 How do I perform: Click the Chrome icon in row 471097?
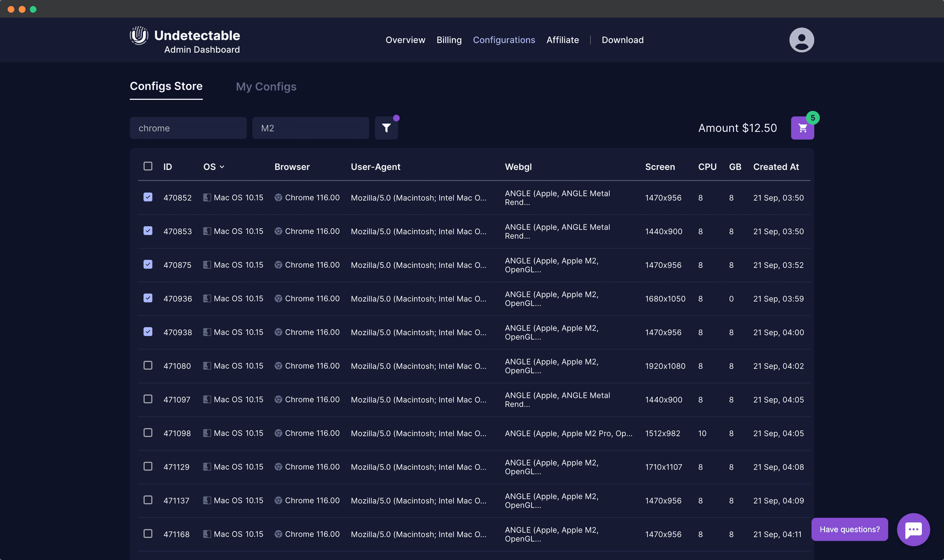click(278, 399)
